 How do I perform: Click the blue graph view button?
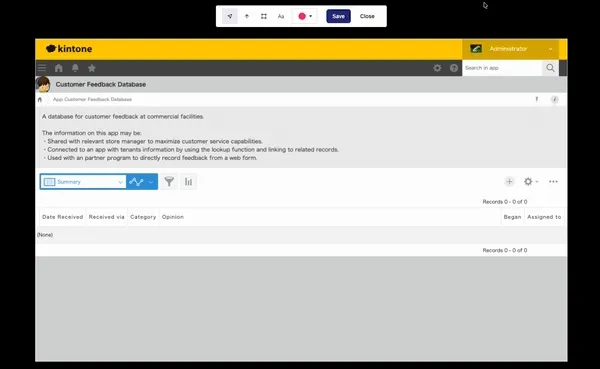point(136,182)
